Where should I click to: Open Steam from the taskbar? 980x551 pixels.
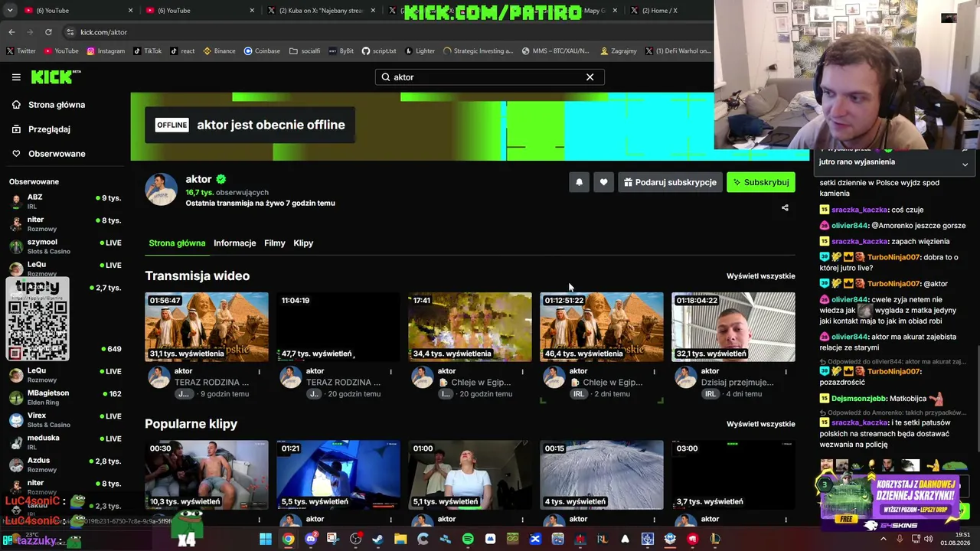tap(377, 539)
